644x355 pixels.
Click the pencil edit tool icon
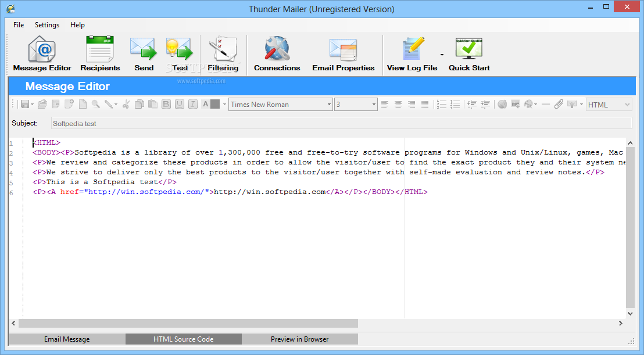point(109,104)
